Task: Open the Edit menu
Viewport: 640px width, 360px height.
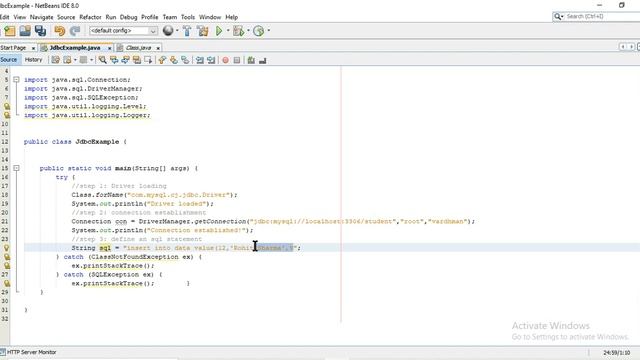Action: (4, 17)
